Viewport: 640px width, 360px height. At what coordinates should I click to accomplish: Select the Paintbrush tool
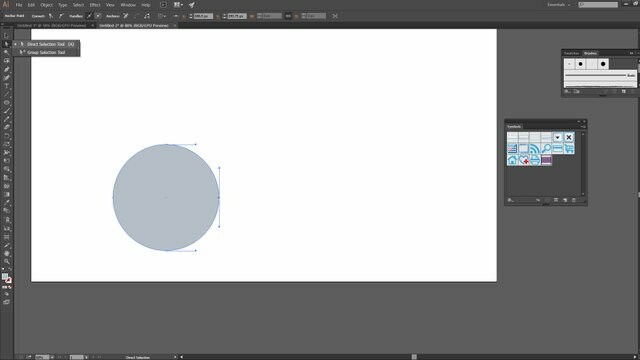pyautogui.click(x=6, y=111)
